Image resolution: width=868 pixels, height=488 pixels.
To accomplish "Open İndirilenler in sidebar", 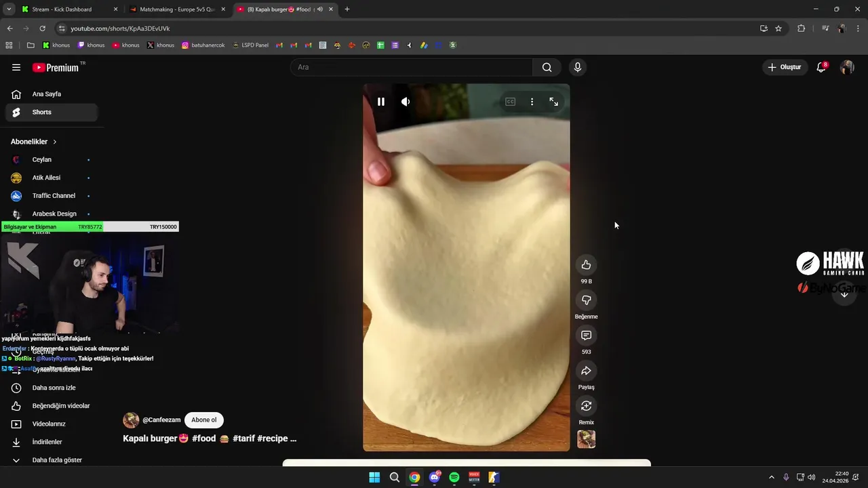I will point(52,442).
